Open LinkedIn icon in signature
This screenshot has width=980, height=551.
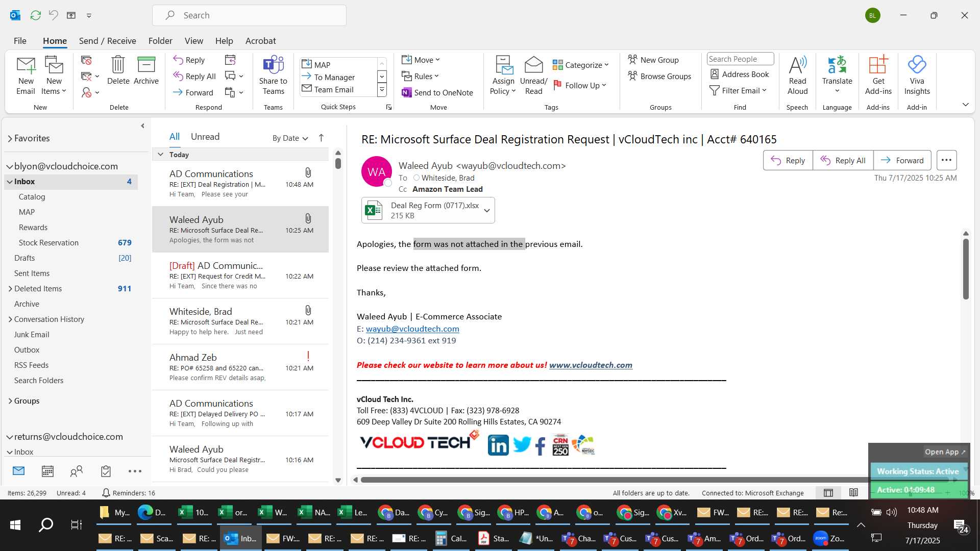(498, 445)
